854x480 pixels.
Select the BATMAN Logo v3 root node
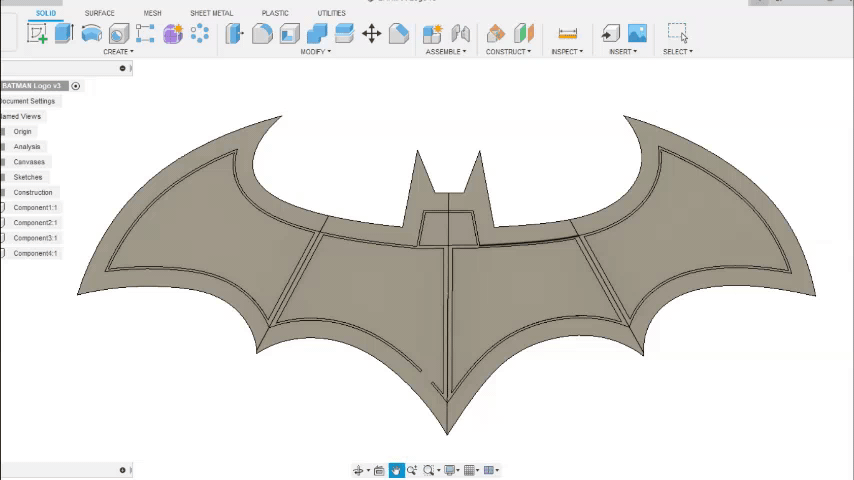(34, 86)
